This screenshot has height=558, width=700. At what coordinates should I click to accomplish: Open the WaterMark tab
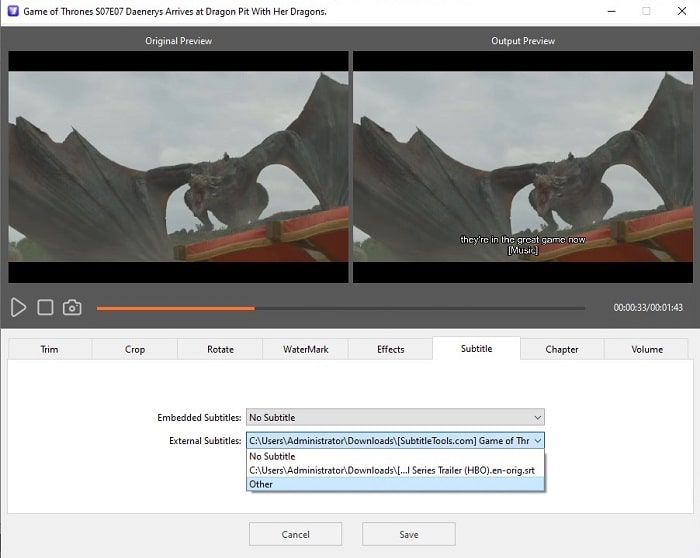305,349
